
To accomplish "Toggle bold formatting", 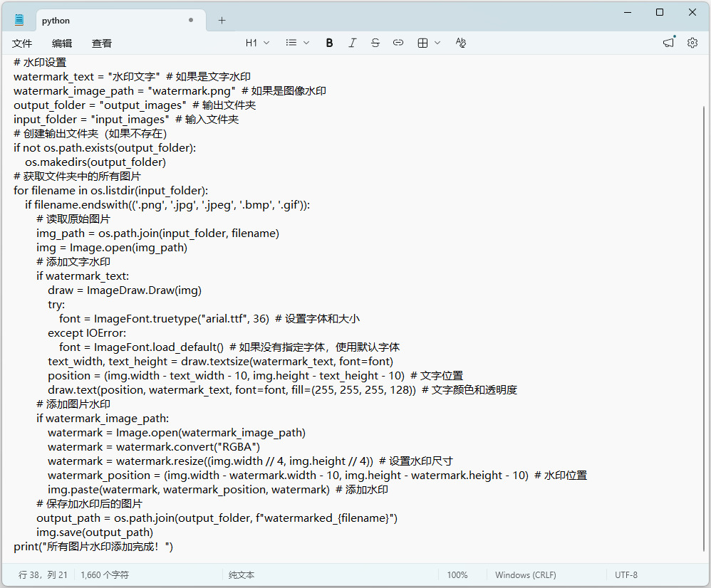I will 329,43.
